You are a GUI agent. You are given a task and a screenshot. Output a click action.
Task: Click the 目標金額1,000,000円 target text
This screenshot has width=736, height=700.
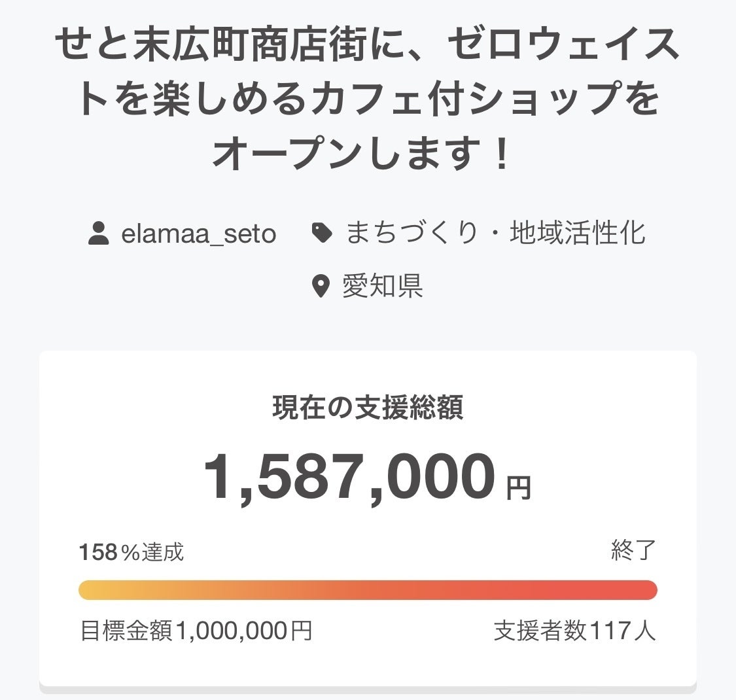(196, 631)
